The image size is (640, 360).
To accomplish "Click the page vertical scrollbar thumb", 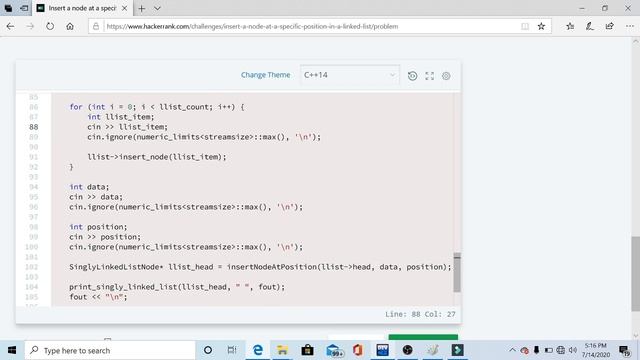I will pos(635,273).
